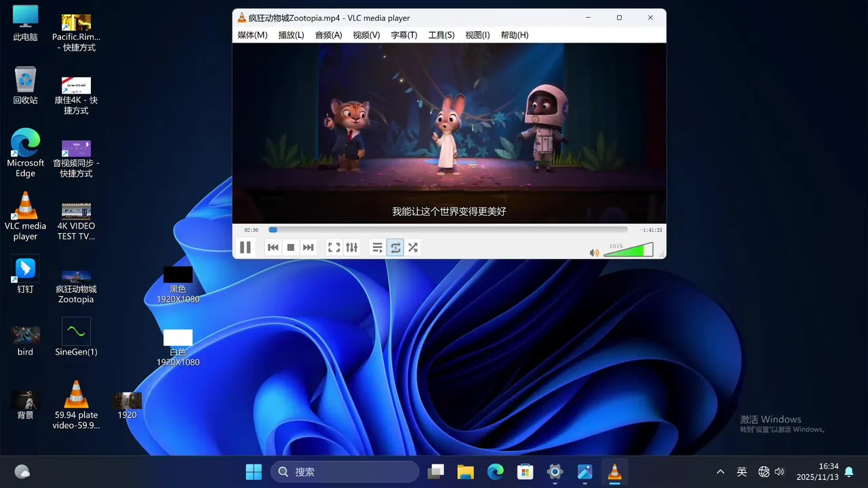Viewport: 868px width, 488px height.
Task: Select 背景 desktop file
Action: 25,405
